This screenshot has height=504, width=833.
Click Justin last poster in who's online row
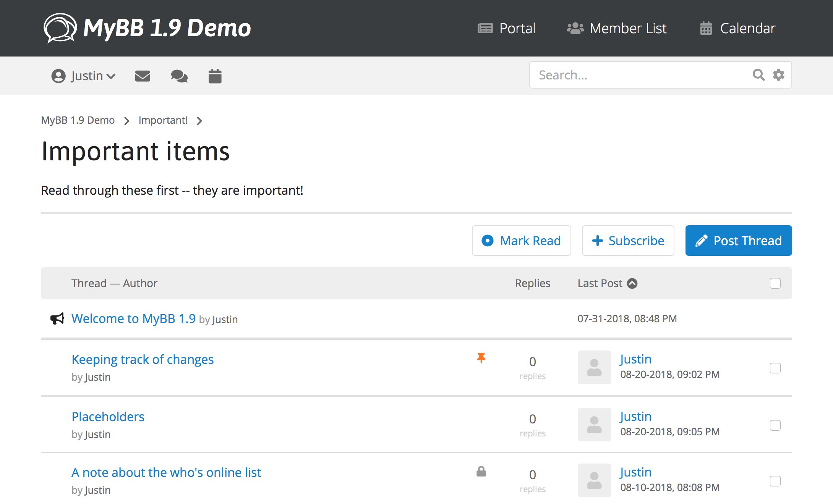pyautogui.click(x=636, y=472)
